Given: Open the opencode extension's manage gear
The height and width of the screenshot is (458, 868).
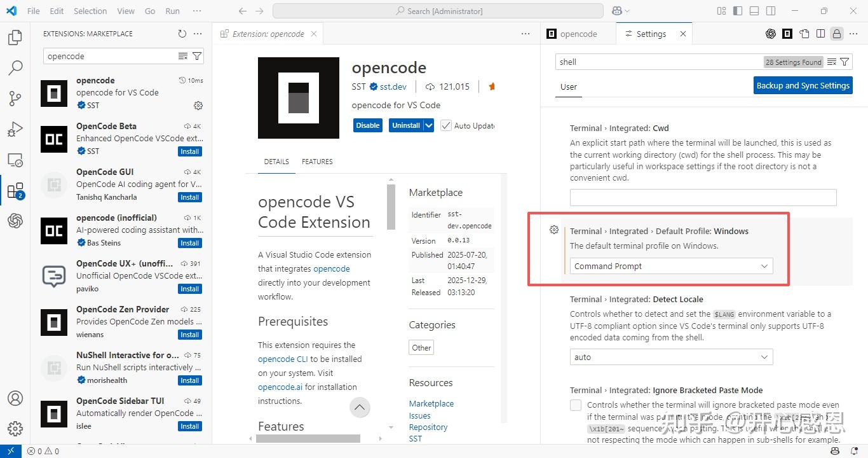Looking at the screenshot, I should coord(198,105).
